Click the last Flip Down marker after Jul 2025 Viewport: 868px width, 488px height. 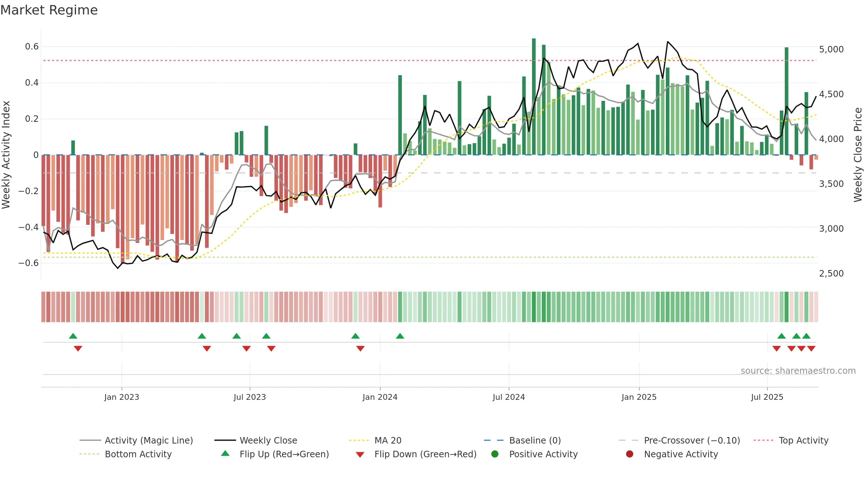click(811, 348)
